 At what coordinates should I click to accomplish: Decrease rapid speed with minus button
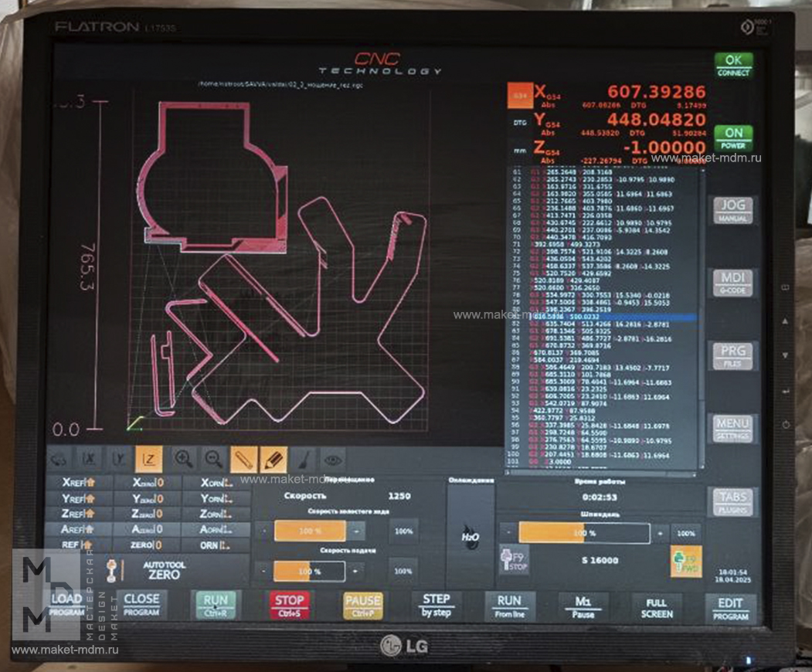(264, 531)
